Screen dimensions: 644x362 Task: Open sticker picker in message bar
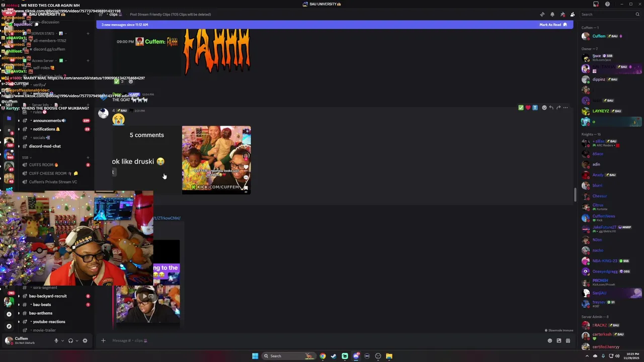[558, 341]
